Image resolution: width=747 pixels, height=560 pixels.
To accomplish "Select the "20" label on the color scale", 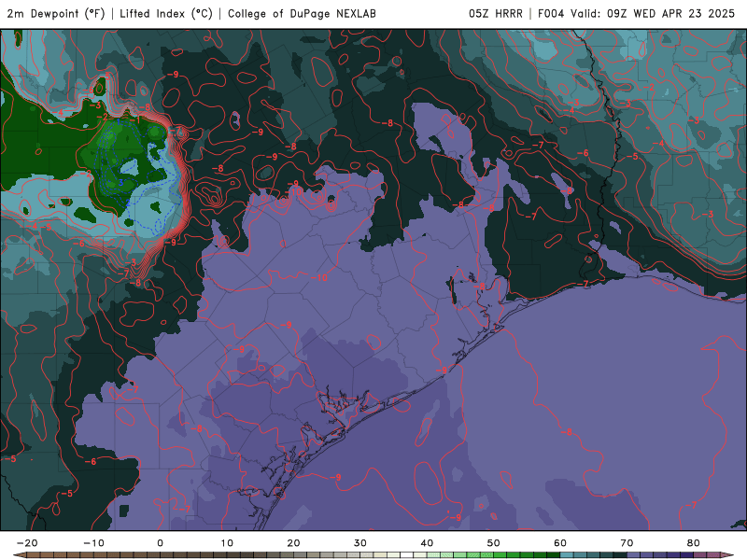I will click(293, 543).
